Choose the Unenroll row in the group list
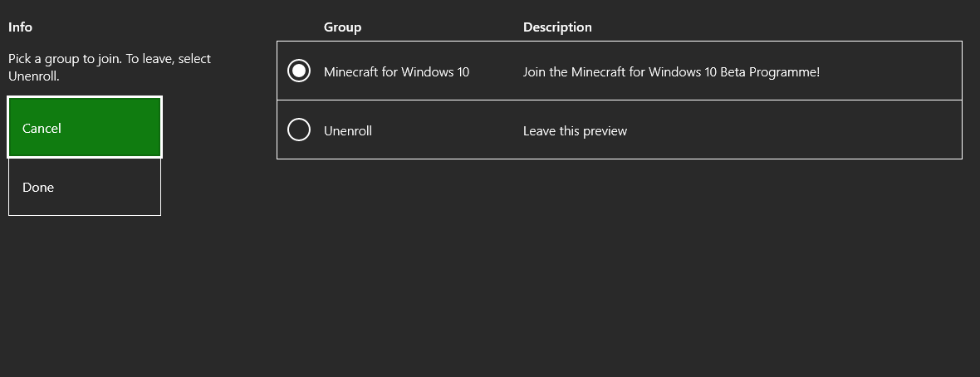 620,130
